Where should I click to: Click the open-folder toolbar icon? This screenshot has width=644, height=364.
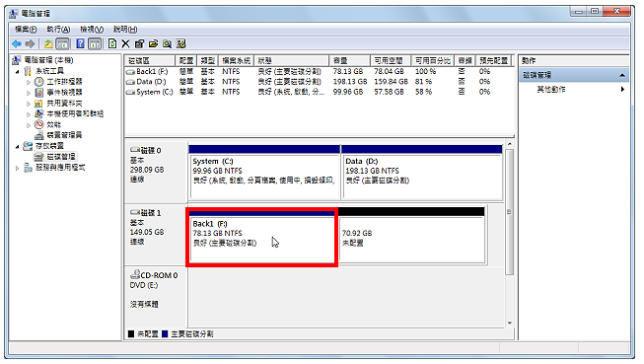153,43
